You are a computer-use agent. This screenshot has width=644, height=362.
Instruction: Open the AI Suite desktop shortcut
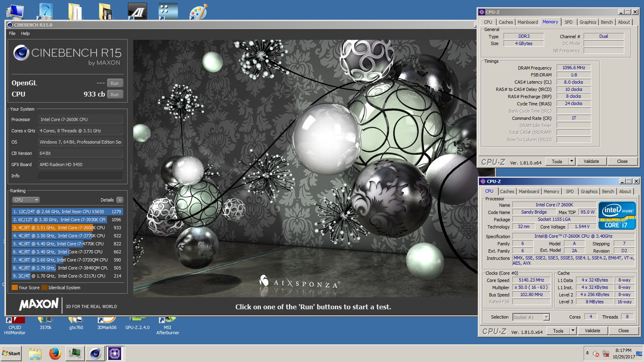[137, 11]
